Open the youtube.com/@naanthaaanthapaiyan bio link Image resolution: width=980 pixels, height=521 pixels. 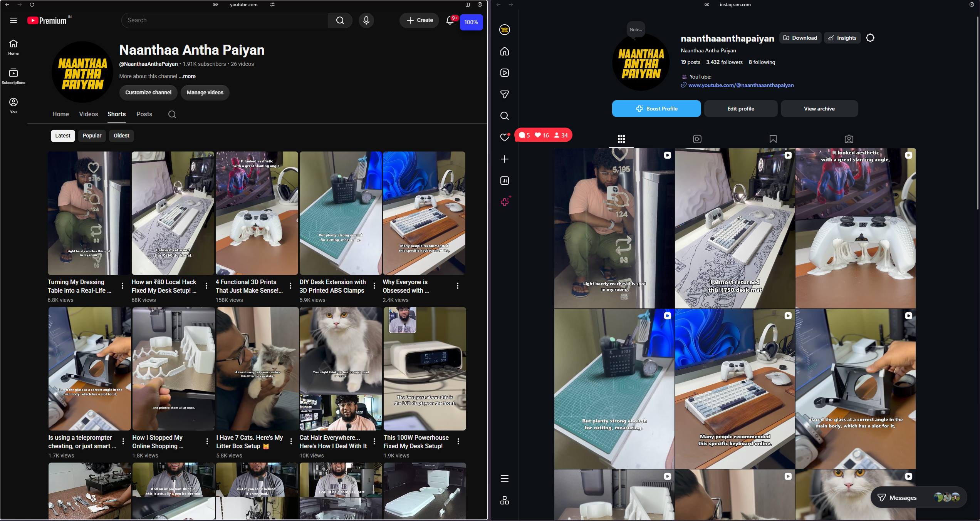[741, 85]
